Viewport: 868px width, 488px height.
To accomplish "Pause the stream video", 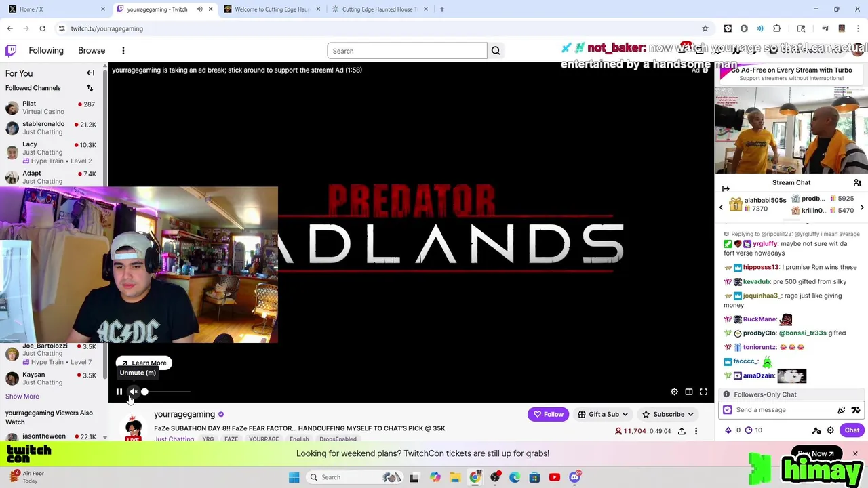I will tap(119, 392).
